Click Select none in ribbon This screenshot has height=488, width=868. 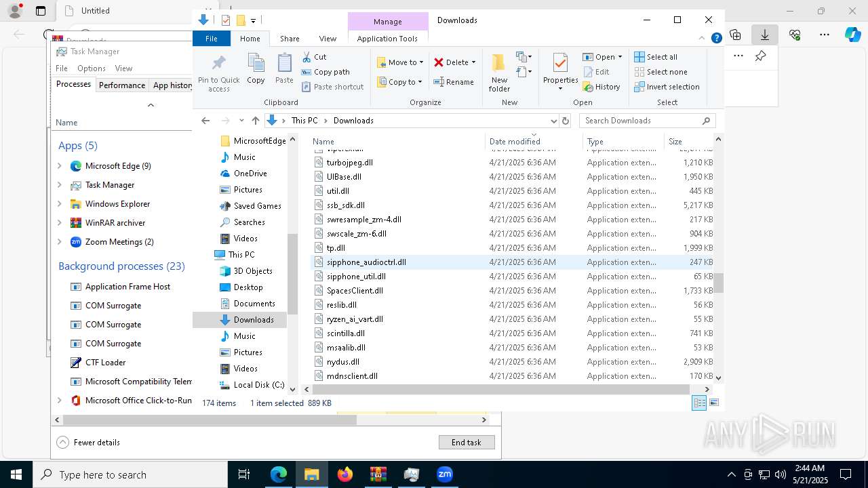pos(660,72)
